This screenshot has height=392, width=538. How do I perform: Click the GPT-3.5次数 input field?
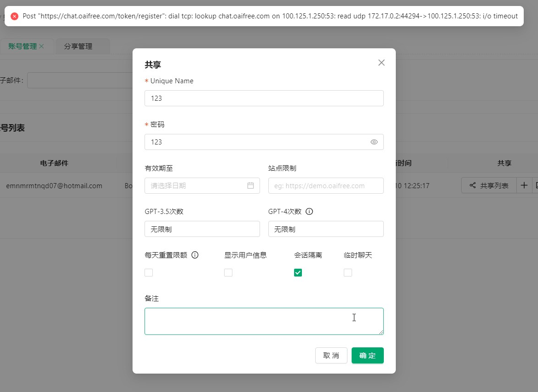click(202, 229)
